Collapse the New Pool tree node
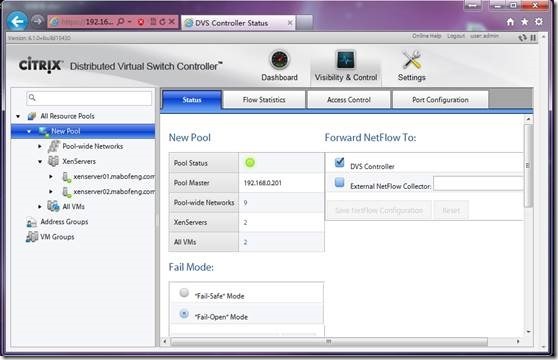 coord(29,132)
